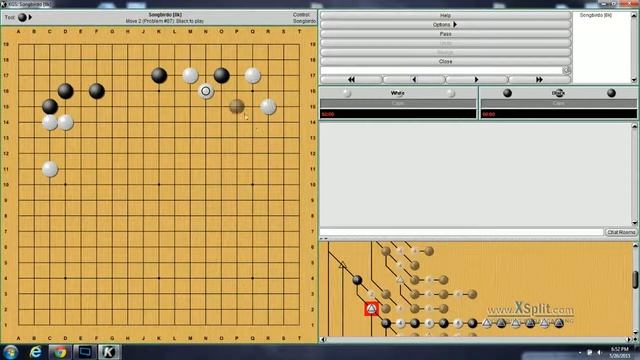
Task: Select black move 9 in game tree
Action: pyautogui.click(x=472, y=323)
